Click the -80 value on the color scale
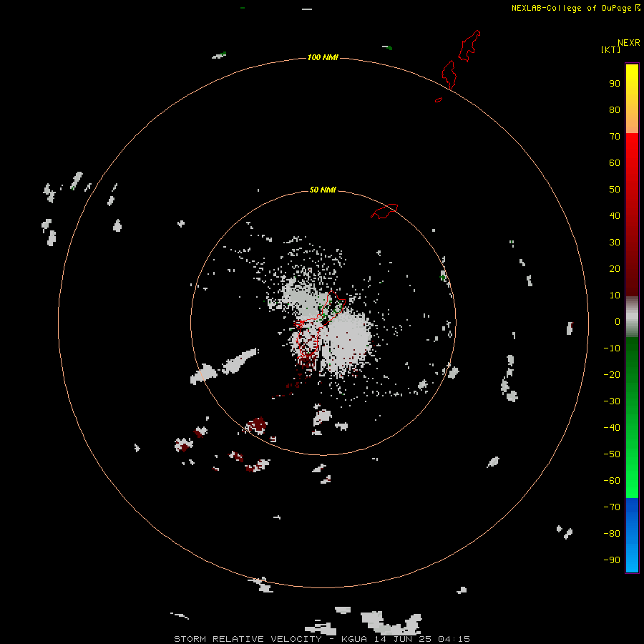 612,534
